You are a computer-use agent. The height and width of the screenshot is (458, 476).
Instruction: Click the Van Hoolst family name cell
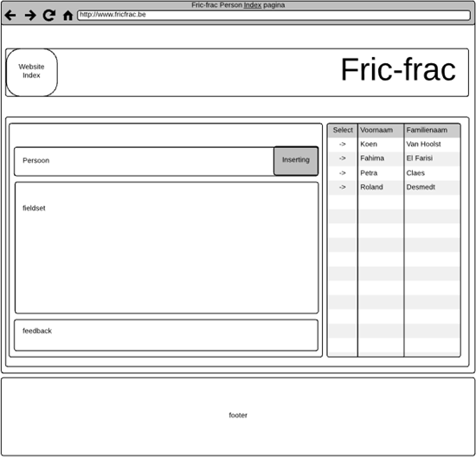(423, 145)
